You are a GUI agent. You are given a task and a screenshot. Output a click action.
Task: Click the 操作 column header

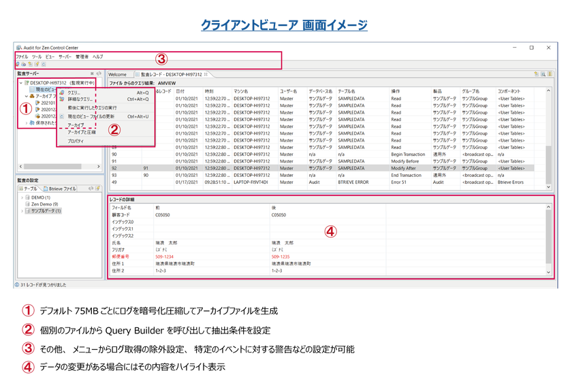396,90
